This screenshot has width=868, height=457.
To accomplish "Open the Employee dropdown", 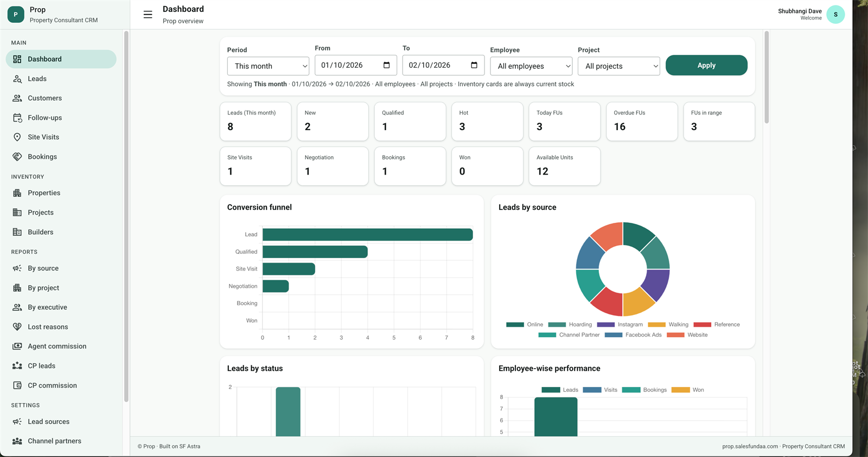I will point(531,66).
